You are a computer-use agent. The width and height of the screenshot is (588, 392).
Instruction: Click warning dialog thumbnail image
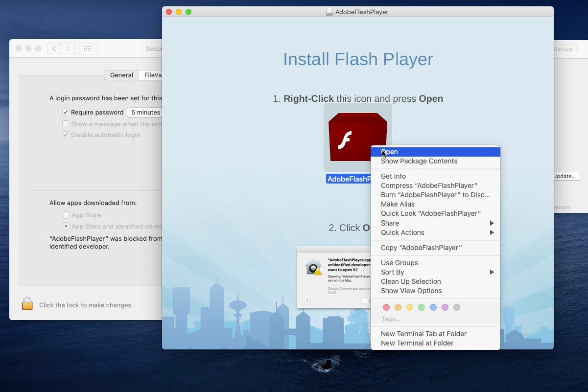pyautogui.click(x=333, y=277)
